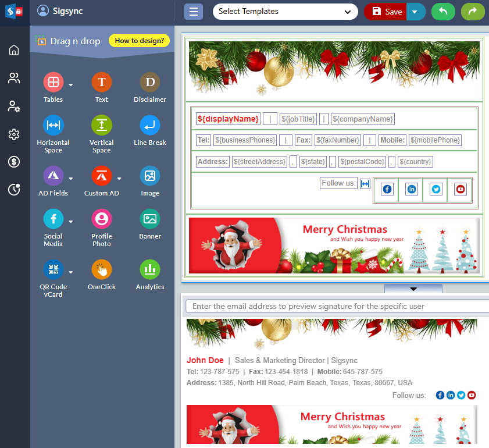Select the Profile Photo component
This screenshot has height=448, width=489.
coord(101,219)
